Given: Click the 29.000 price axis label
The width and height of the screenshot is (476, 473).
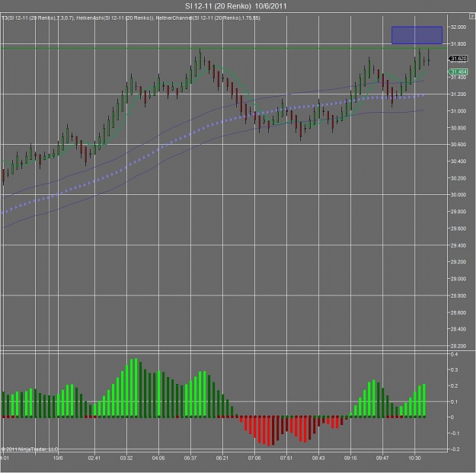Looking at the screenshot, I should (x=458, y=279).
